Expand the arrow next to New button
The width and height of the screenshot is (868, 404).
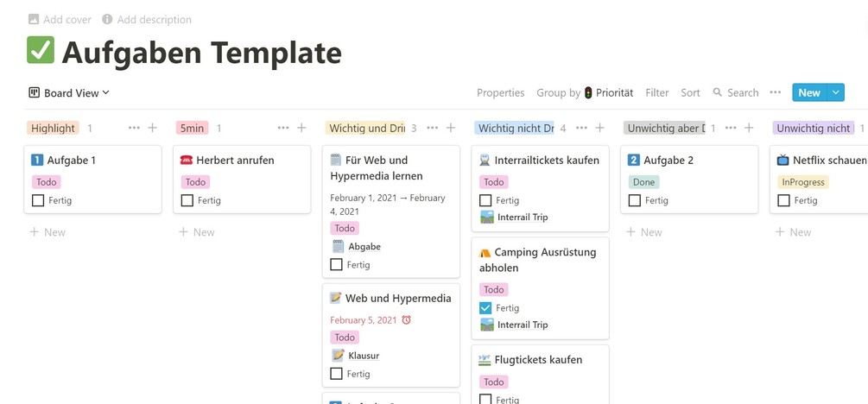(x=835, y=92)
